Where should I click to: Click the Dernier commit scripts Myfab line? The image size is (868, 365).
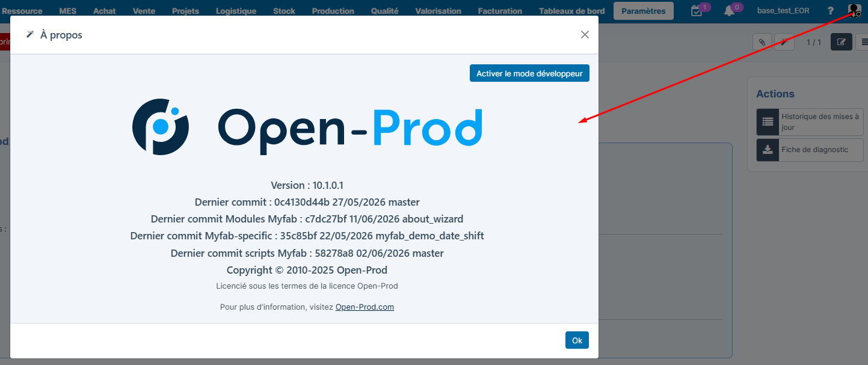coord(307,253)
